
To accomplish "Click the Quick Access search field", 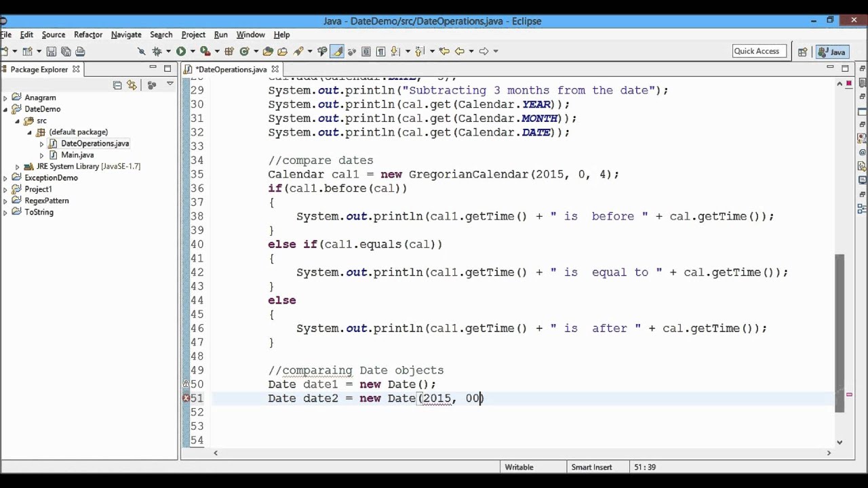I will (x=759, y=51).
